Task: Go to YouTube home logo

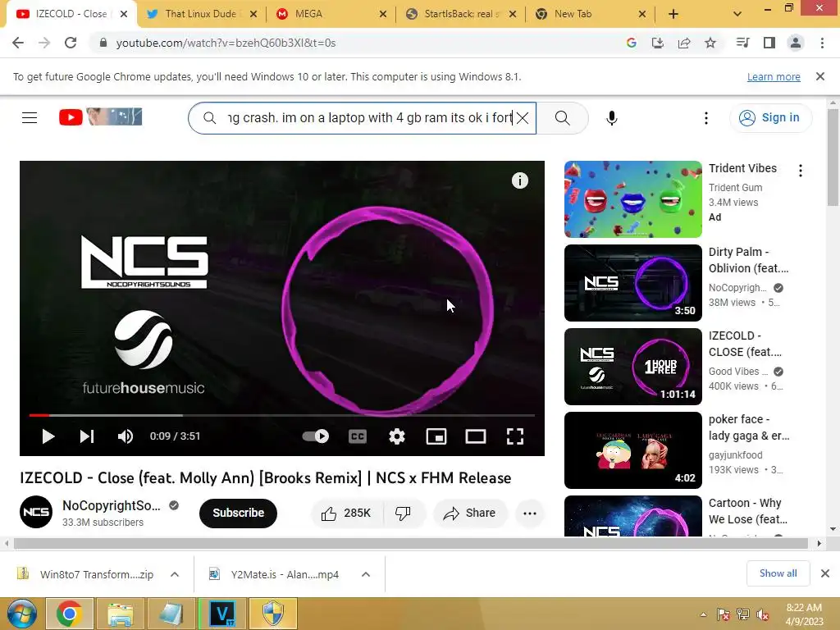Action: pos(100,116)
